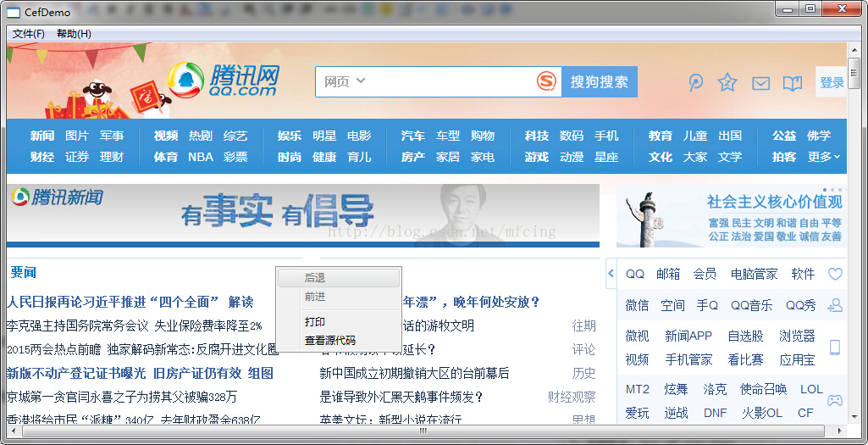Screen dimensions: 868x445
Task: Click the 财经观察 category label
Action: point(572,397)
